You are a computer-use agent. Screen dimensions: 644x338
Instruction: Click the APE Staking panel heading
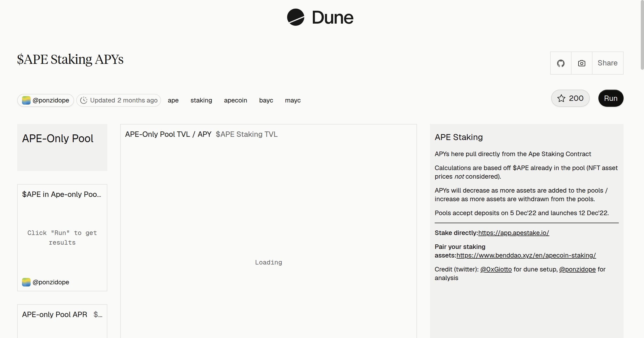pyautogui.click(x=459, y=137)
